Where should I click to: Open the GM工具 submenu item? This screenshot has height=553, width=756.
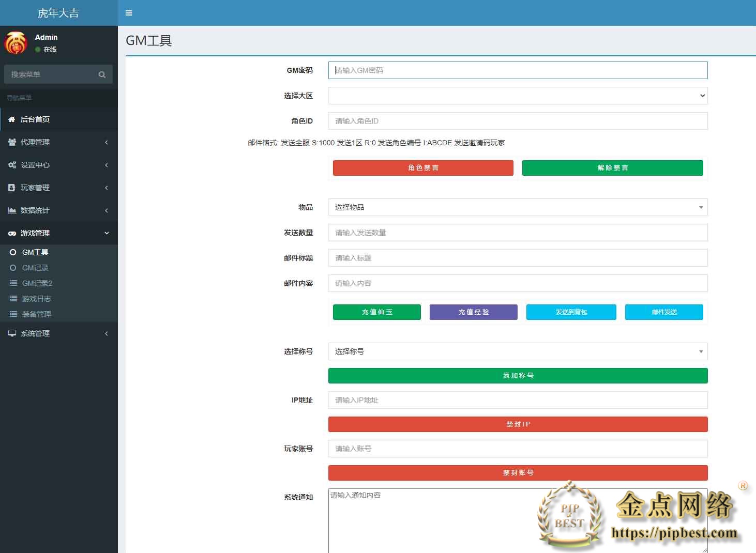coord(59,252)
